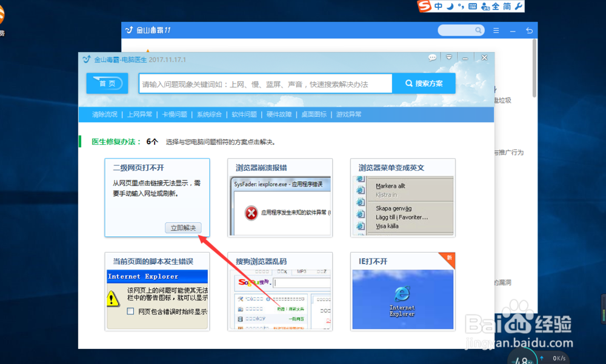
Task: Check 网页包含错误时始终显示 checkbox in card
Action: (x=131, y=311)
